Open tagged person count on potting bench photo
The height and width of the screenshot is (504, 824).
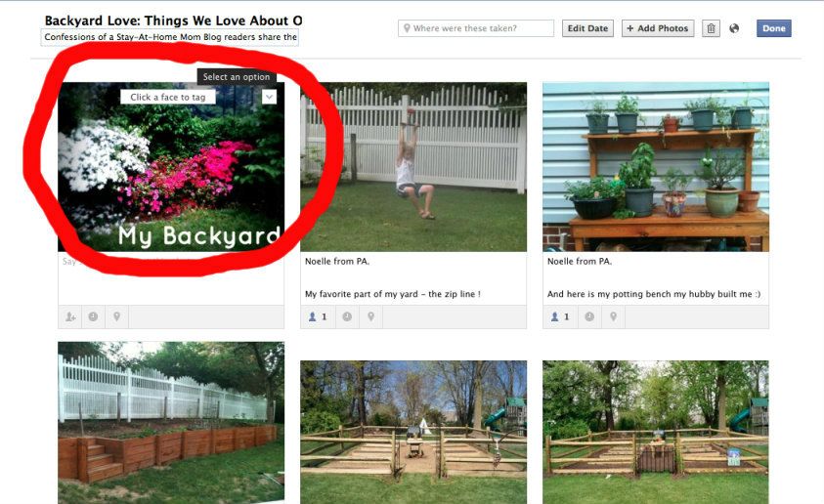click(560, 316)
